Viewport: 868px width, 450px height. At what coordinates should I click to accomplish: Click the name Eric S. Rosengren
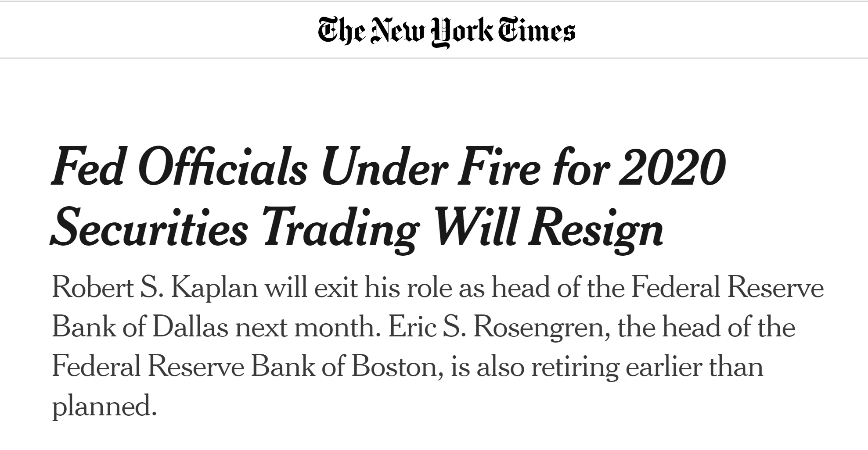(496, 327)
